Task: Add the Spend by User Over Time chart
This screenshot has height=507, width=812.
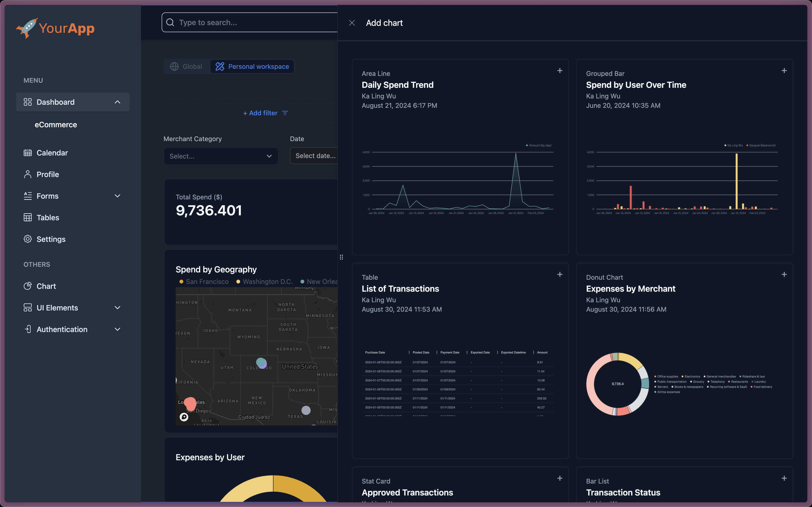Action: point(784,70)
